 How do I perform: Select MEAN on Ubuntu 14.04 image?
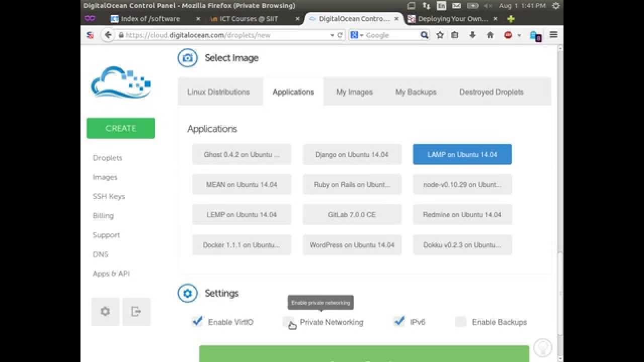242,185
